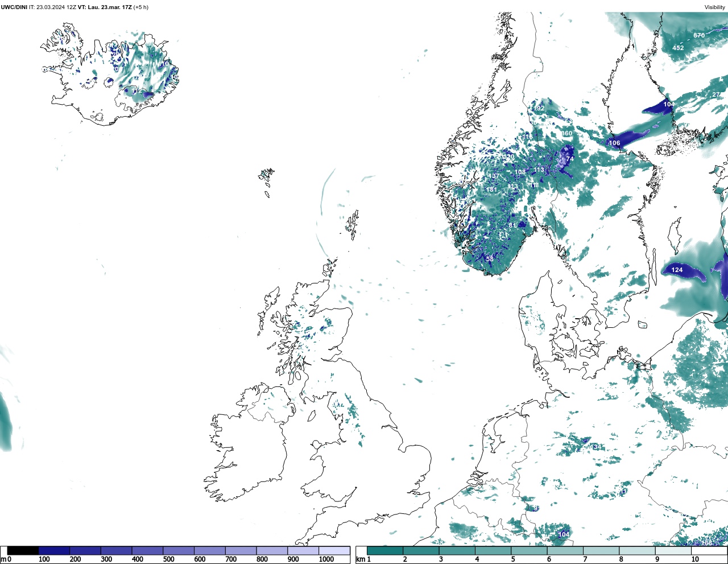Select the swatch between 5 and 6 km
This screenshot has height=564, width=728.
(530, 550)
